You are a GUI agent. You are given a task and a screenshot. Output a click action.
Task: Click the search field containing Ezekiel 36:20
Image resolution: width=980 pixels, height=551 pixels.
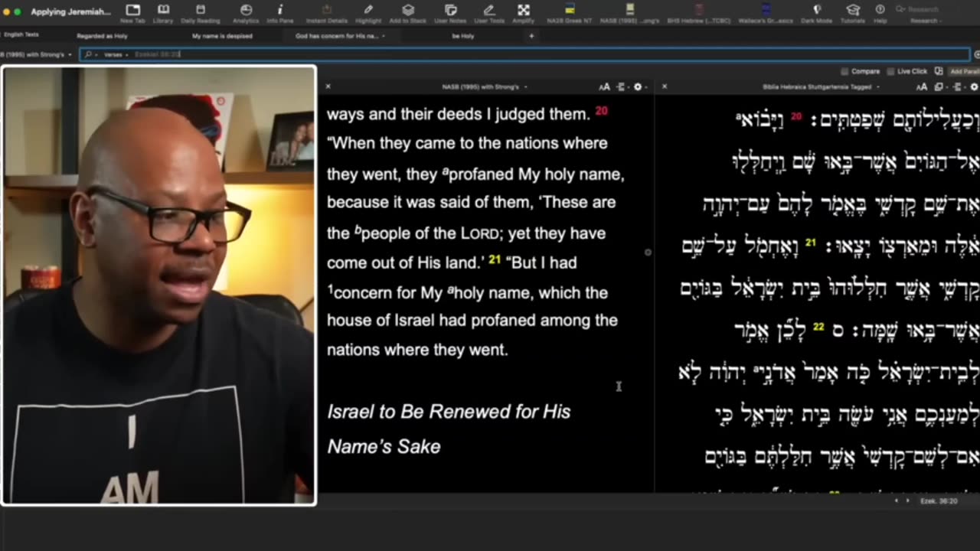[524, 54]
